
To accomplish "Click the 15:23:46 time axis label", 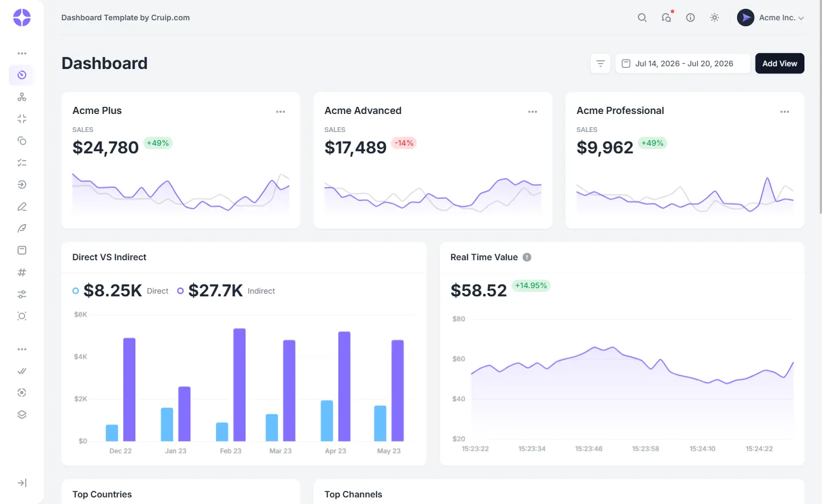I will click(589, 449).
